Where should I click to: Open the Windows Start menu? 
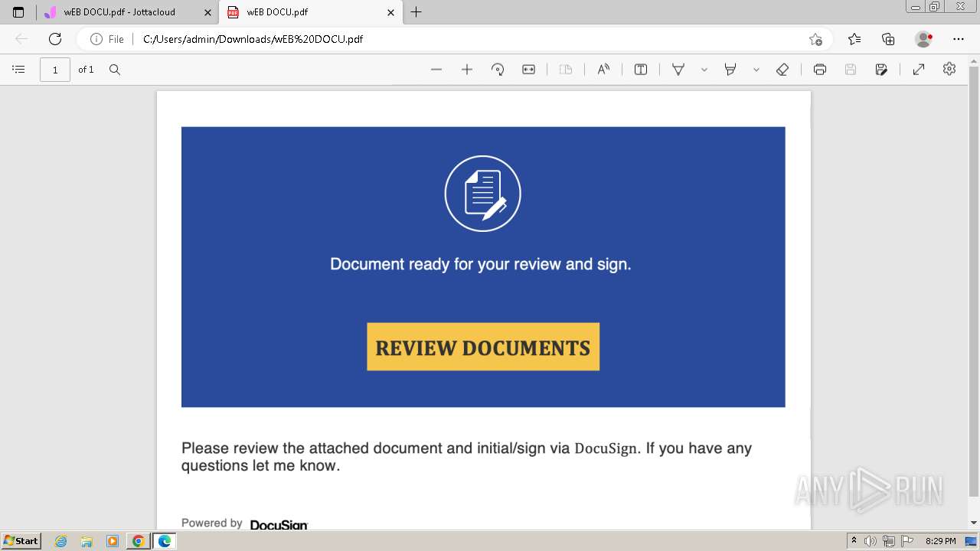coord(21,541)
